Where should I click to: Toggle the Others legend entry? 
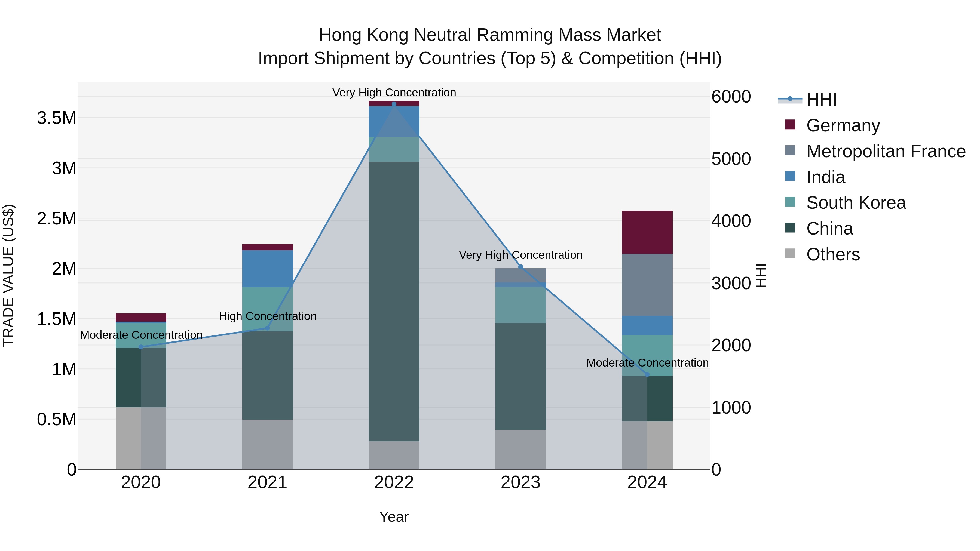pyautogui.click(x=822, y=254)
